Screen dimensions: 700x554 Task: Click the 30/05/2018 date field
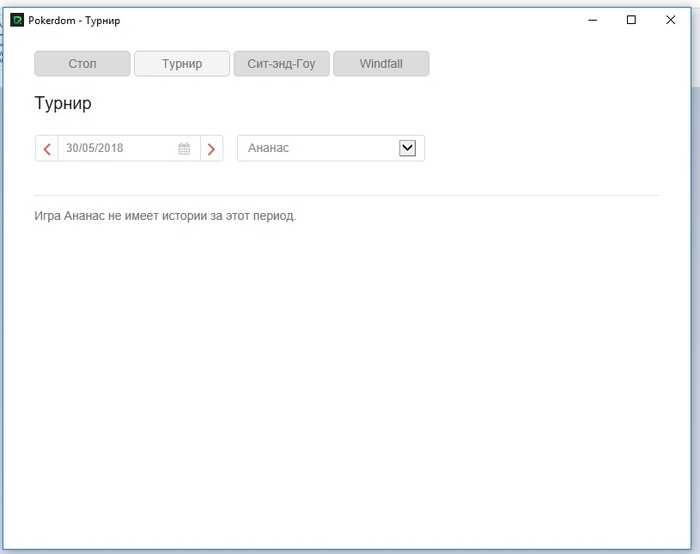point(129,148)
